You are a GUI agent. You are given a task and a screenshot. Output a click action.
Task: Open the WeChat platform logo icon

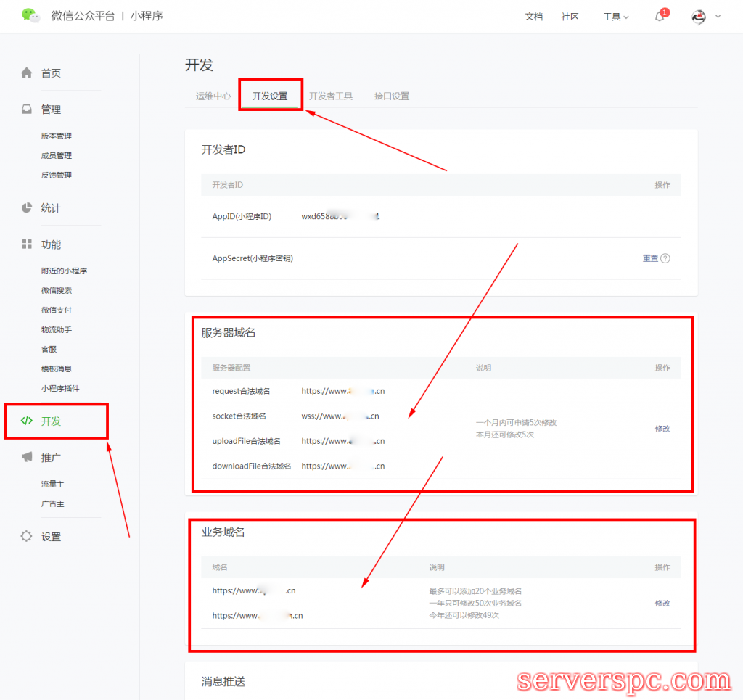coord(30,15)
